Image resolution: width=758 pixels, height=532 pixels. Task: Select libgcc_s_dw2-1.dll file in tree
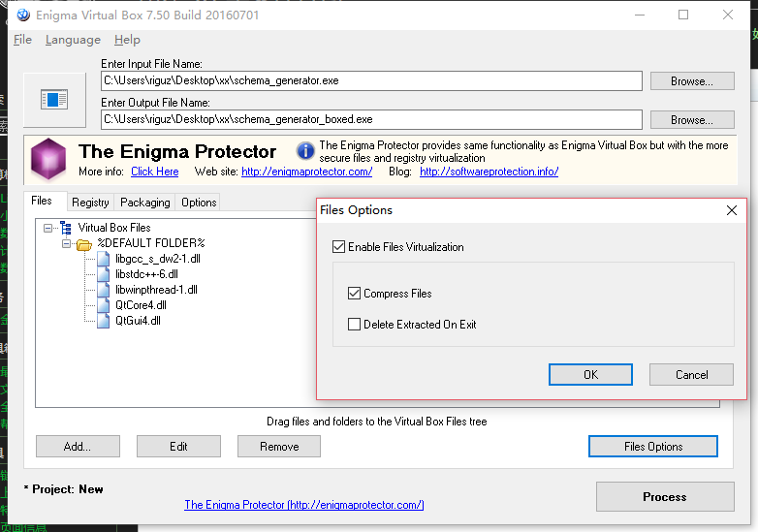[x=157, y=259]
